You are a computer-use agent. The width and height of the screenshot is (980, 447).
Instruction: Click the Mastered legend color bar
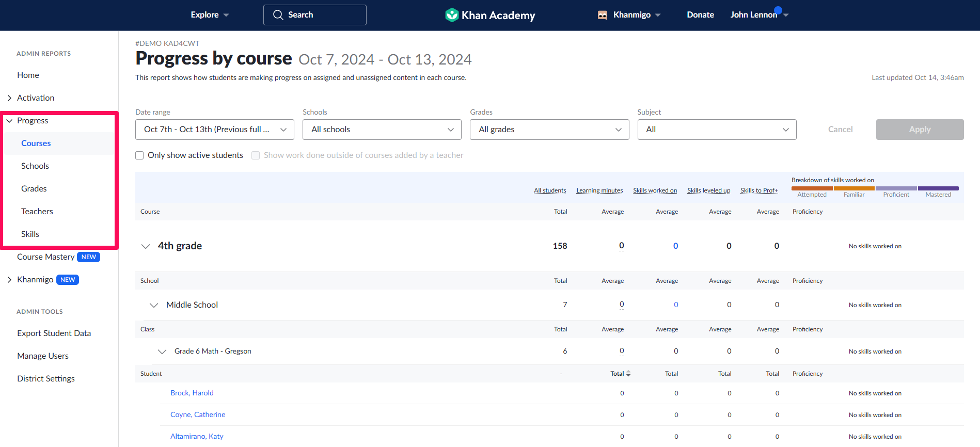[938, 188]
